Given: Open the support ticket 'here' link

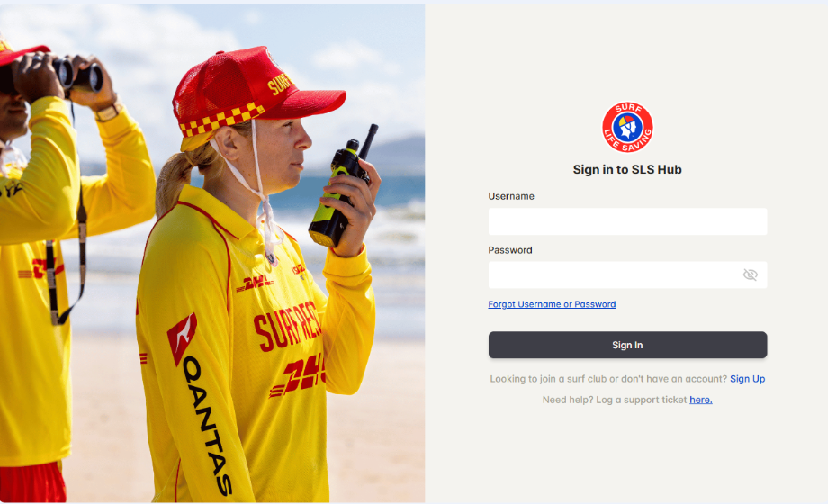Looking at the screenshot, I should [x=701, y=400].
